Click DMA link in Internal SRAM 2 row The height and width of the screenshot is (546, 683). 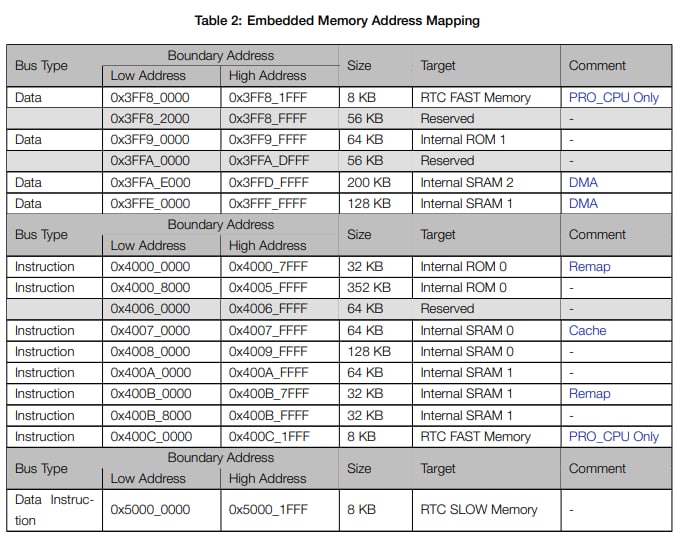583,182
